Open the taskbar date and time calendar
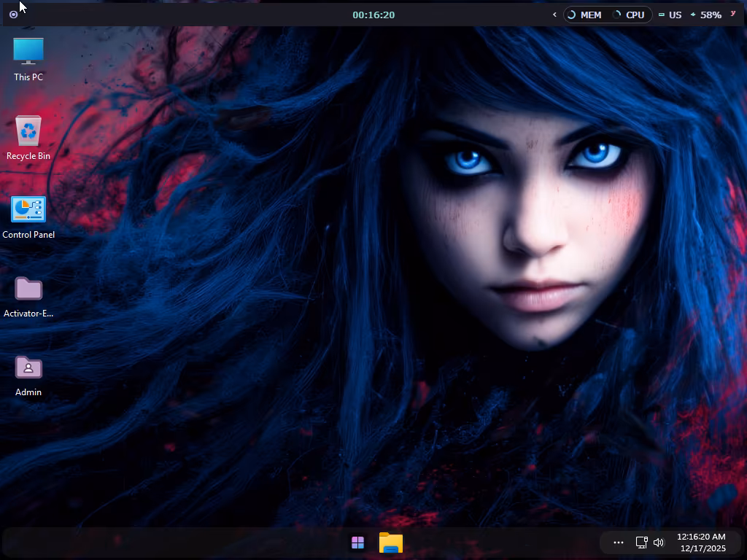747x560 pixels. tap(701, 542)
